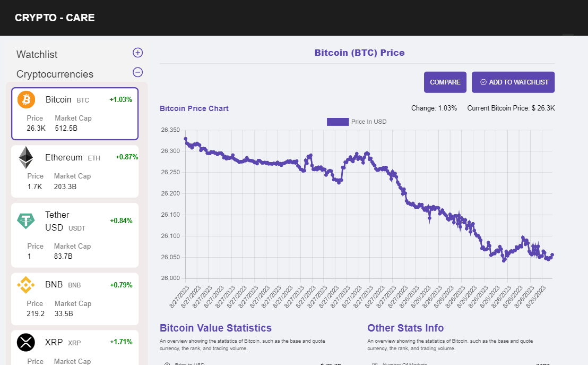
Task: Click the Bitcoin Value Statistics heading
Action: point(215,328)
